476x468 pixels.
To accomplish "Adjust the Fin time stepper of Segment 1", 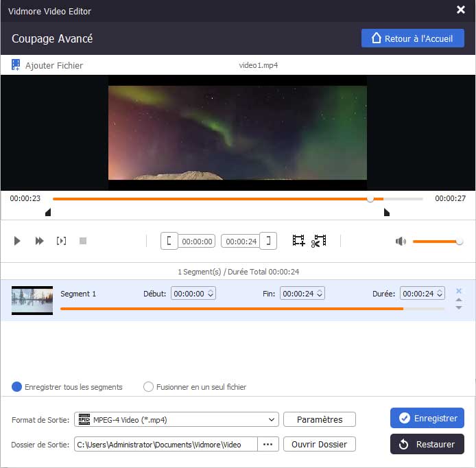I will (x=320, y=294).
